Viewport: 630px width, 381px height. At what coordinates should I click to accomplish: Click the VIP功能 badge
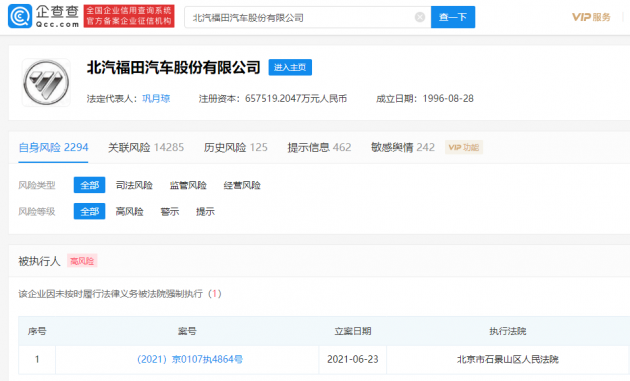point(464,147)
